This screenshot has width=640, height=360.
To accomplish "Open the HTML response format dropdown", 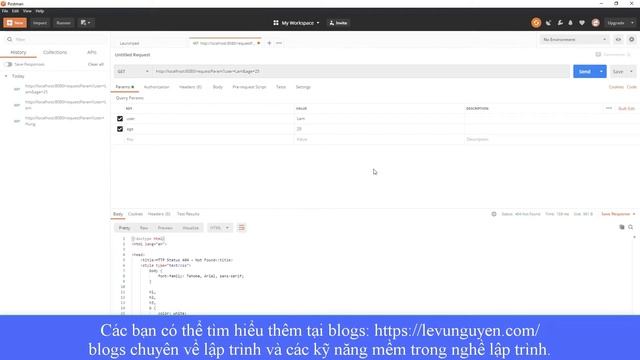I will coord(219,228).
